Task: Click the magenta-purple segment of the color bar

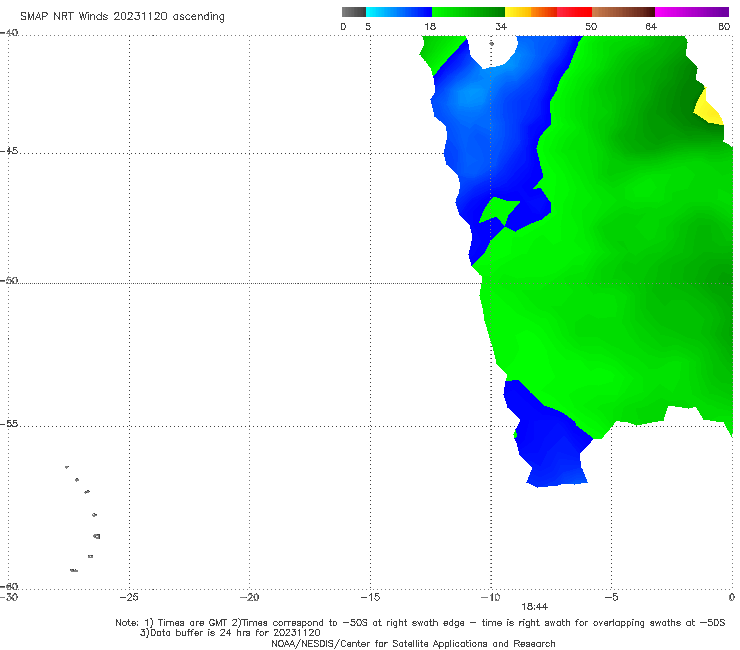Action: click(x=692, y=12)
